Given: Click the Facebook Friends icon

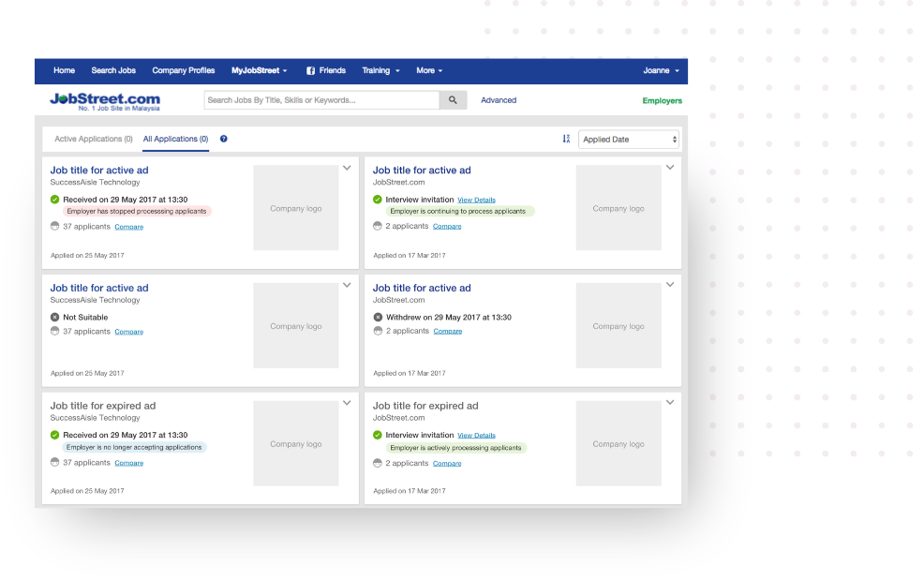Looking at the screenshot, I should pyautogui.click(x=310, y=70).
